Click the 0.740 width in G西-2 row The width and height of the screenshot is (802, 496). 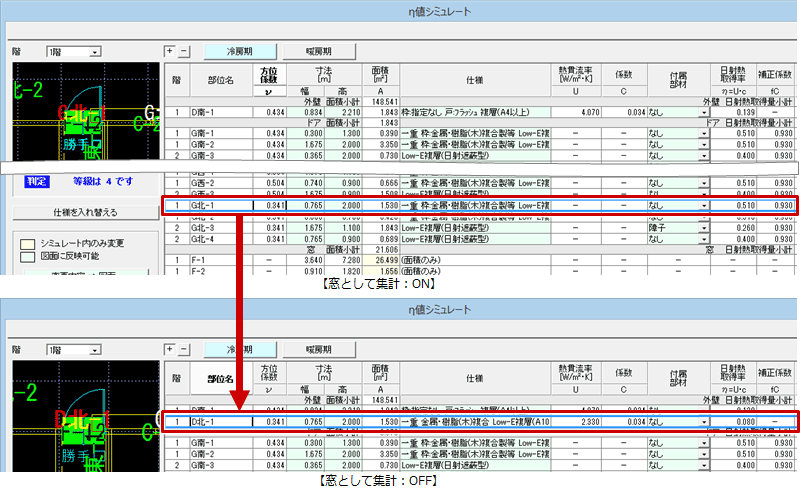click(x=305, y=183)
